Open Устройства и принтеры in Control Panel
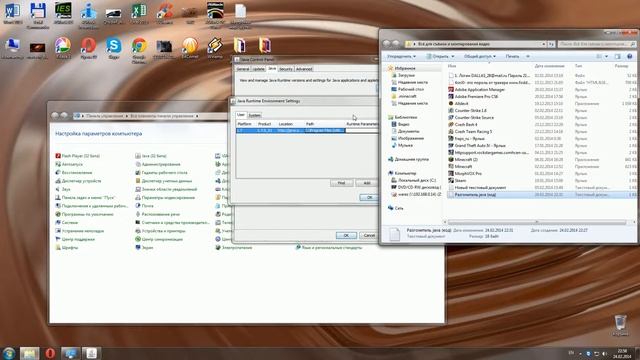This screenshot has height=360, width=640. pyautogui.click(x=160, y=231)
